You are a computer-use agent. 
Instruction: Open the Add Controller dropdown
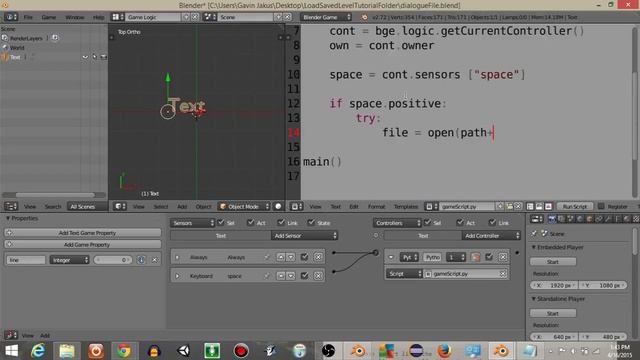(491, 236)
